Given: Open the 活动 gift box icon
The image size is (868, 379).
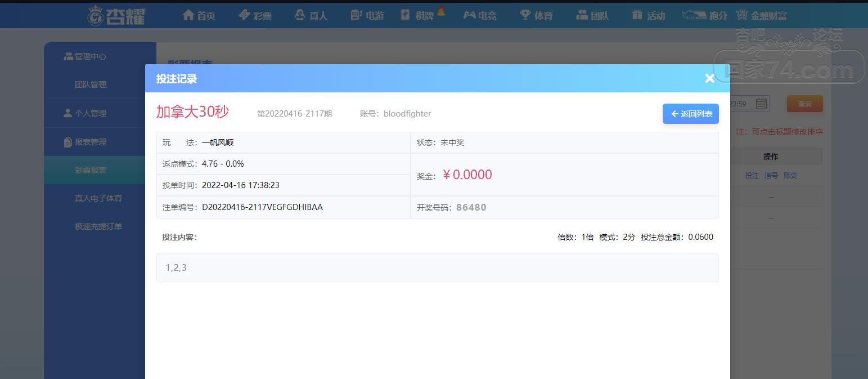Looking at the screenshot, I should click(x=637, y=15).
